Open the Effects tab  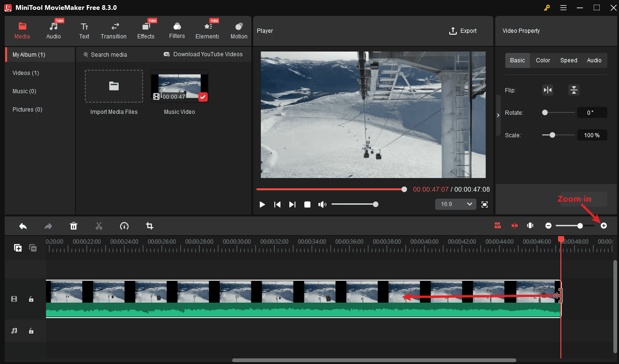pyautogui.click(x=146, y=31)
